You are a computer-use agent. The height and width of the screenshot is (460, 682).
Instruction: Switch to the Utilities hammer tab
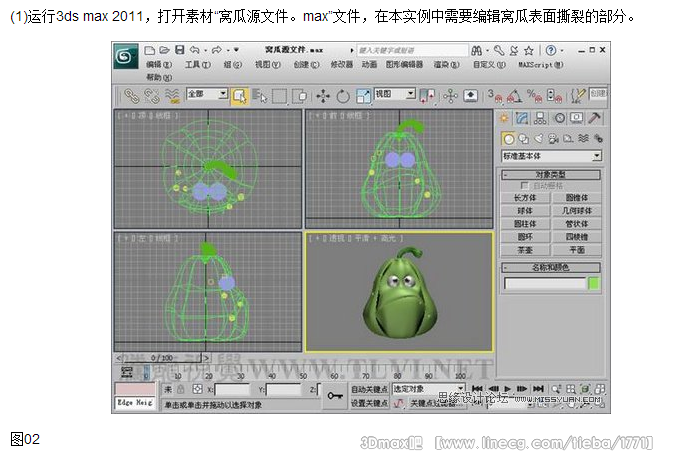pos(595,118)
